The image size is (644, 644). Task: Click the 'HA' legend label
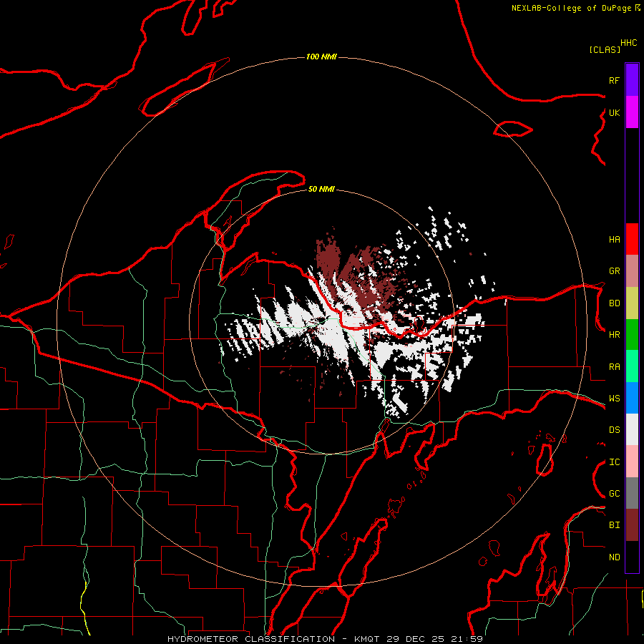[614, 240]
